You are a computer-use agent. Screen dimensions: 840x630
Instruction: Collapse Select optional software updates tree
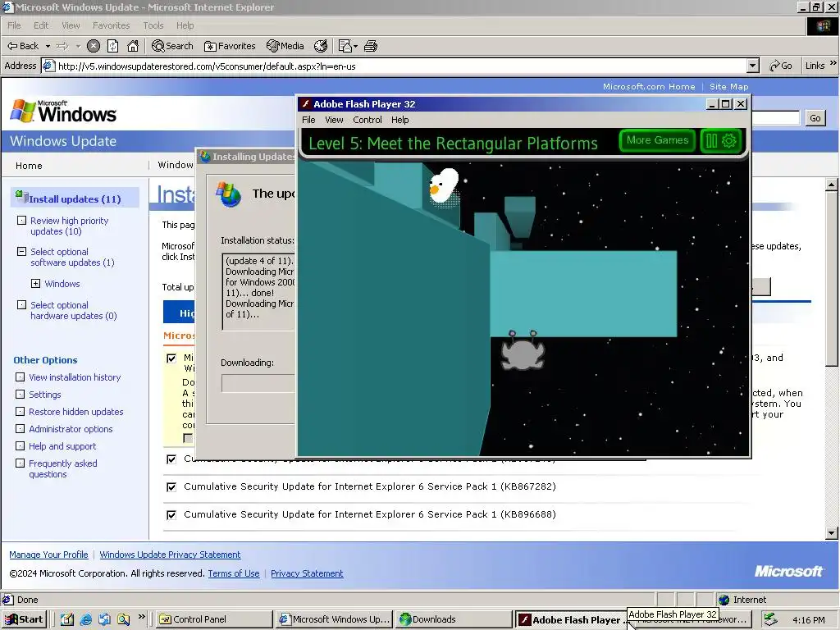point(21,251)
